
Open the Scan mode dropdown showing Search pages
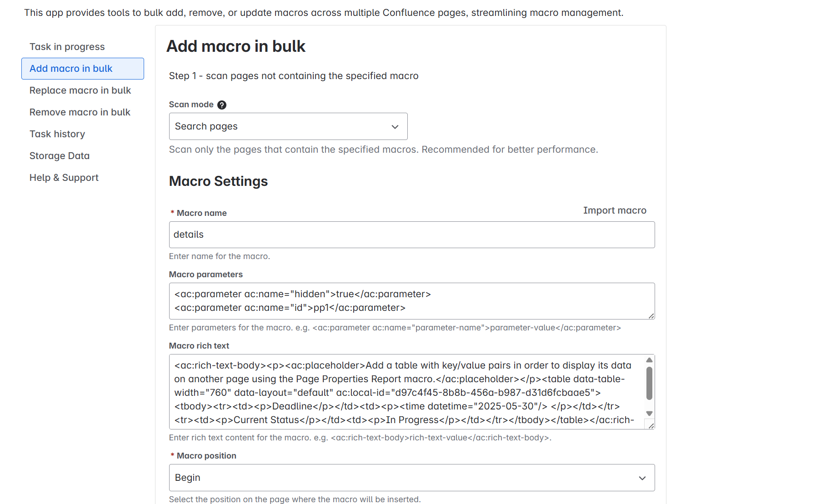288,126
